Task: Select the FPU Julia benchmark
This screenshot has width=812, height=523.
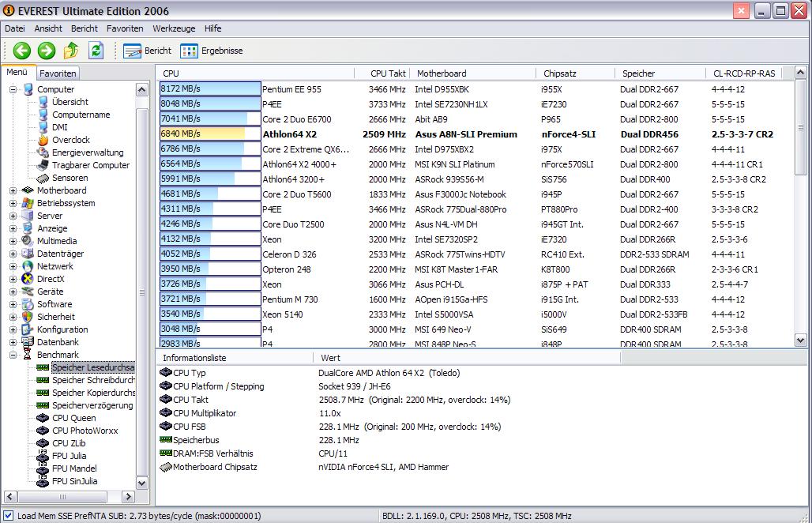Action: pos(69,456)
